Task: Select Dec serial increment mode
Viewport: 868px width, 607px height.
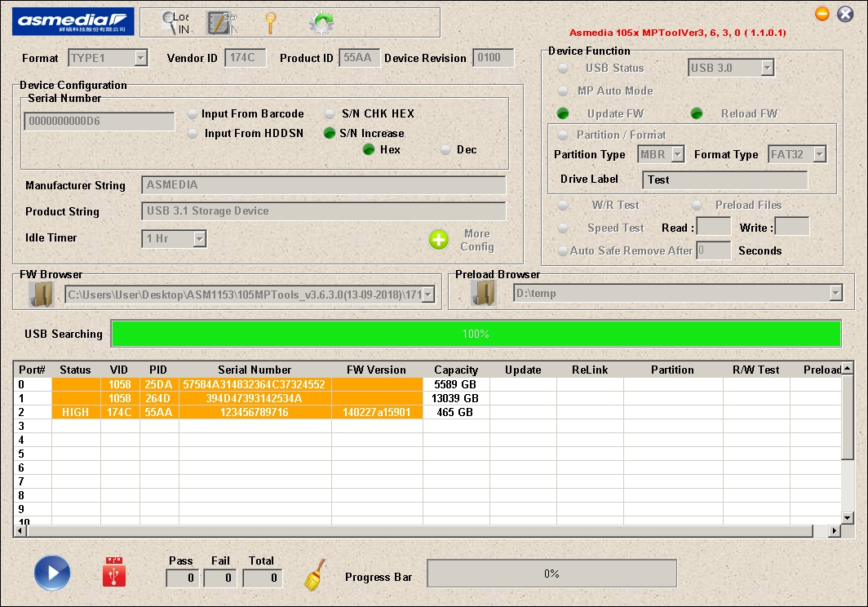Action: tap(445, 149)
